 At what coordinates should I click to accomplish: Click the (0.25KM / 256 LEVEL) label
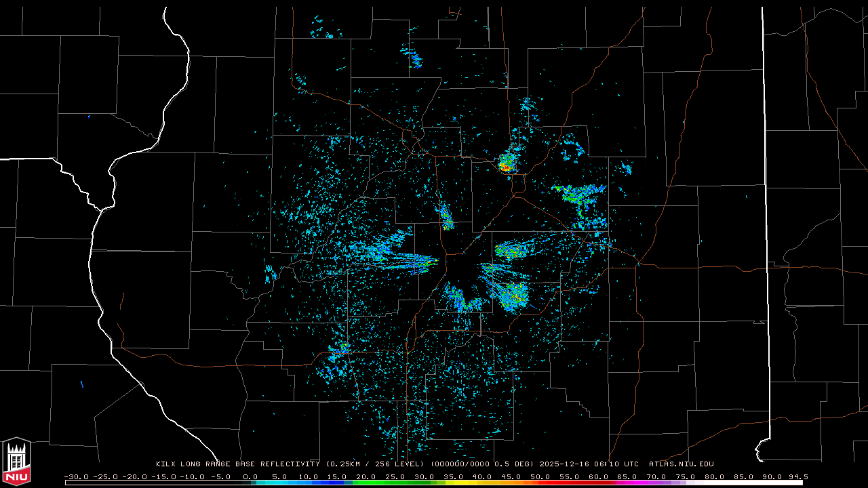point(375,464)
